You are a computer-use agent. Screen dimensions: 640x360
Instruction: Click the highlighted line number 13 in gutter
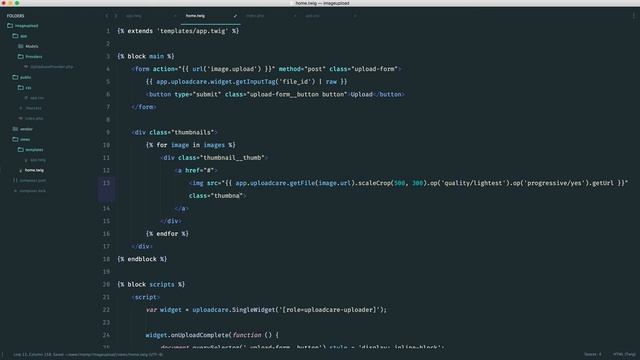click(106, 183)
